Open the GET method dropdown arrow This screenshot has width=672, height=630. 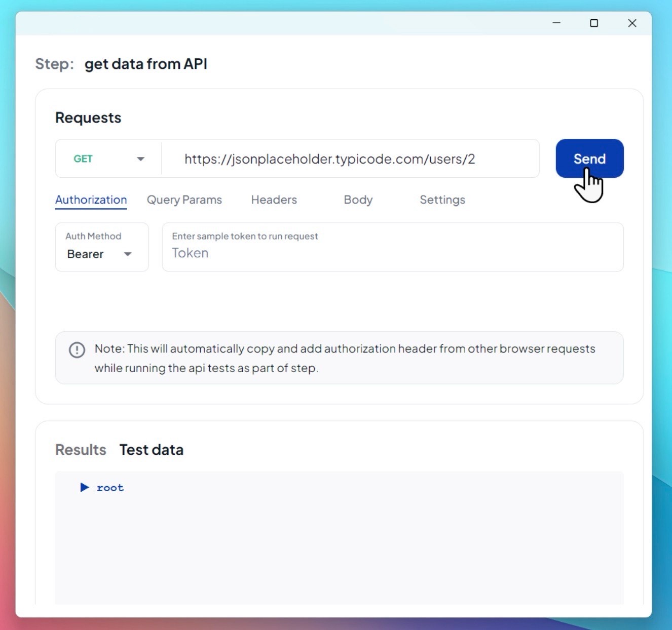click(x=140, y=159)
